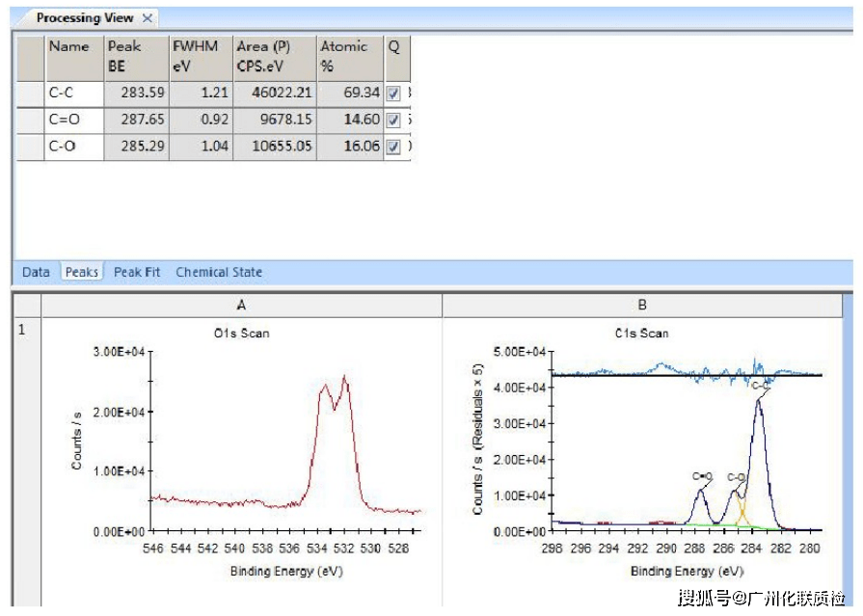Image resolution: width=863 pixels, height=616 pixels.
Task: Open the Chemical State tab
Action: tap(219, 272)
